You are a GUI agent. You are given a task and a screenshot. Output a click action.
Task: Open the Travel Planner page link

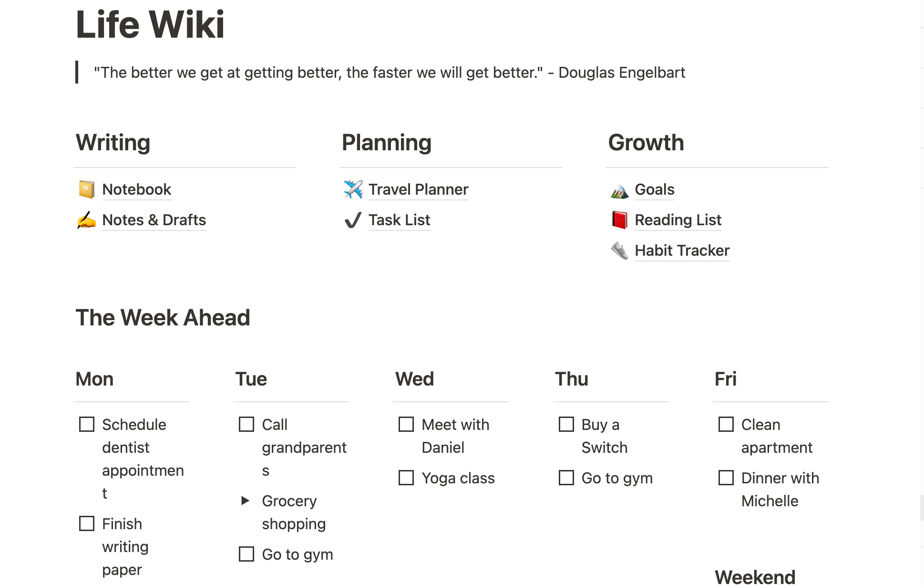tap(418, 189)
